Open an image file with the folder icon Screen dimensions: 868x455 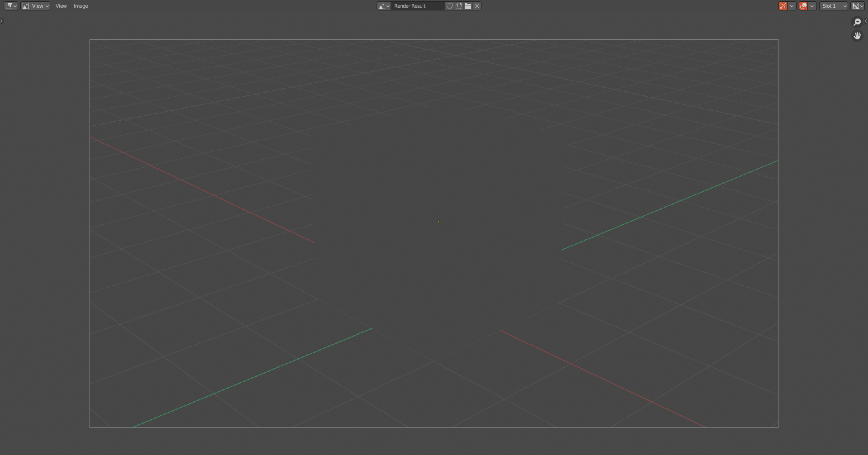coord(468,6)
